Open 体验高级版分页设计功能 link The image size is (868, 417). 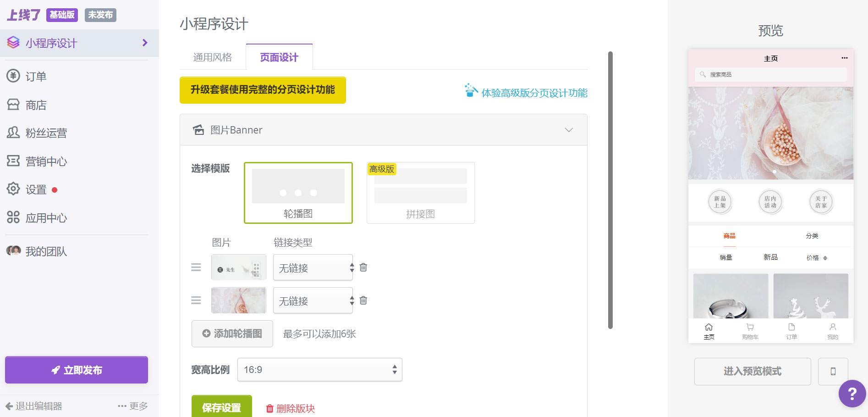click(x=534, y=93)
